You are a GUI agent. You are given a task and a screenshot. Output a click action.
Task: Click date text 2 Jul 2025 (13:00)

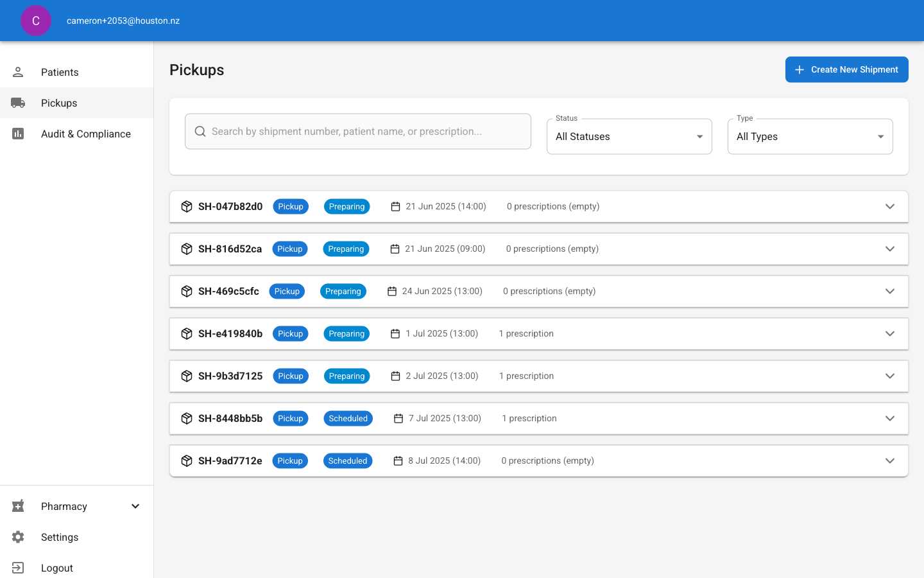tap(442, 376)
